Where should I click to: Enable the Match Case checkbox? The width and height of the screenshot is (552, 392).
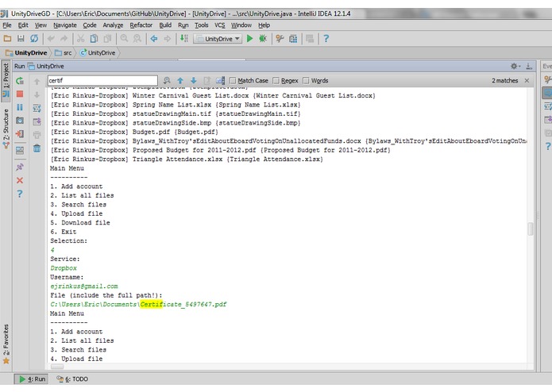click(x=233, y=80)
